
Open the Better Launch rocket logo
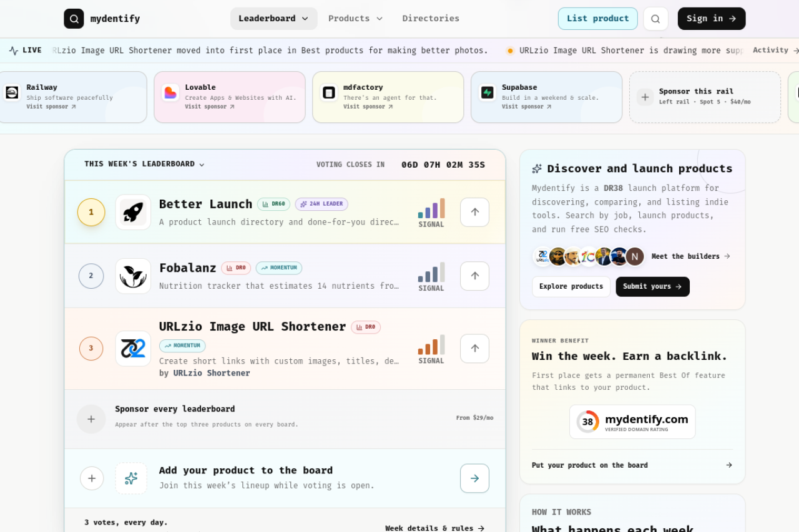pos(133,212)
